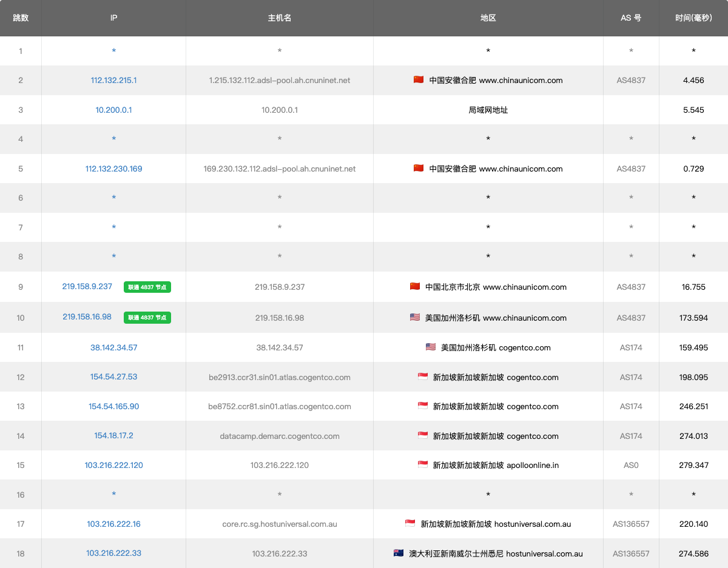The image size is (728, 568).
Task: Select hostname core.rc.sg.hostuniversal.com.au
Action: coord(280,524)
